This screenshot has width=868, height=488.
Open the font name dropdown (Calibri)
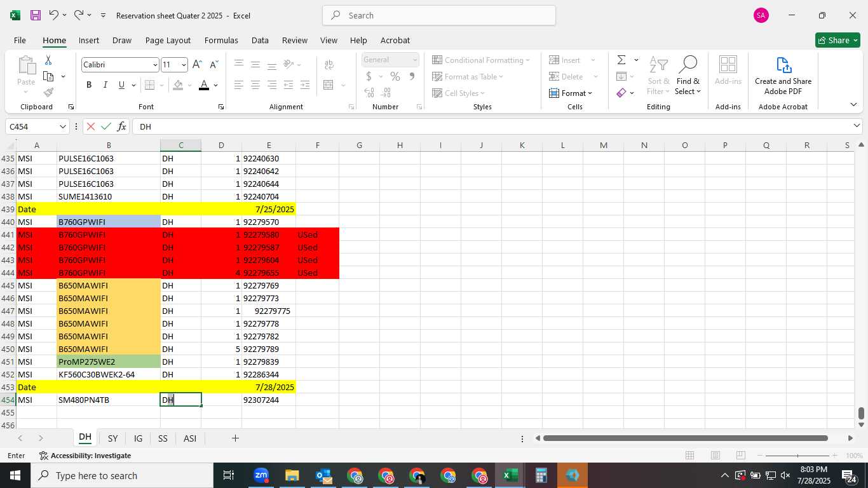155,65
